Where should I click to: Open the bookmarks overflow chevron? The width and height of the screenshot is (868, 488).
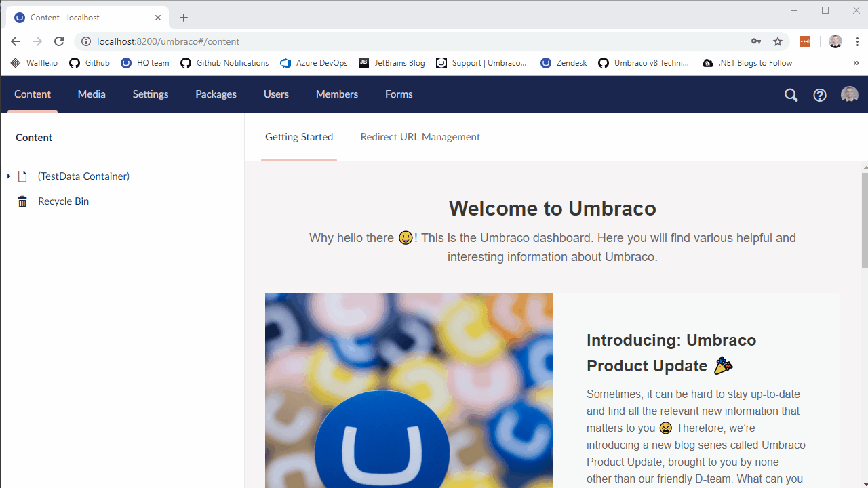pyautogui.click(x=856, y=63)
